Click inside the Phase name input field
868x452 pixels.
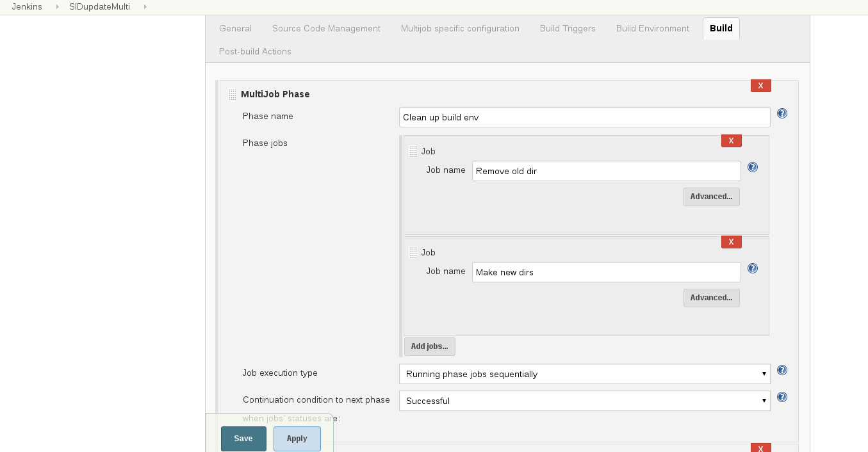click(x=584, y=117)
